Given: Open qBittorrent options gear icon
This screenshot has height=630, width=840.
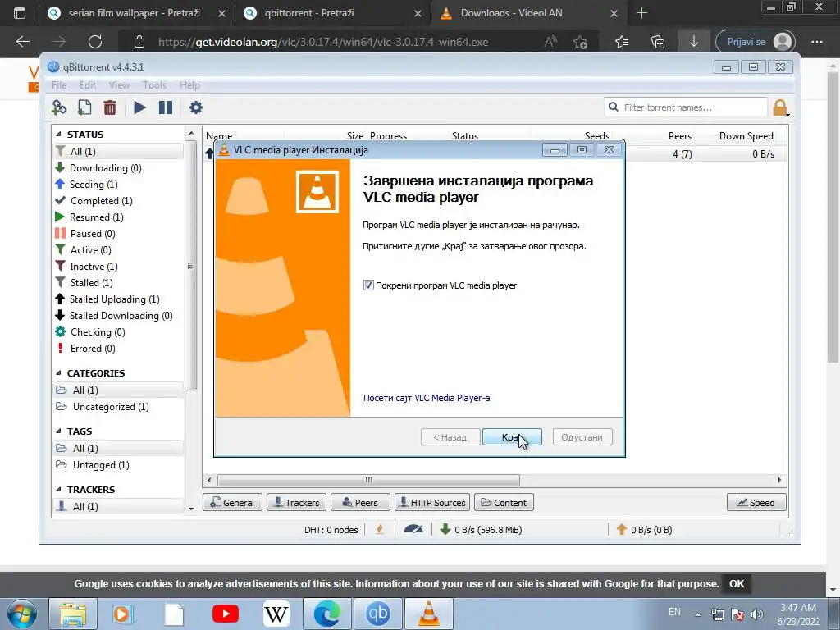Looking at the screenshot, I should coord(196,107).
